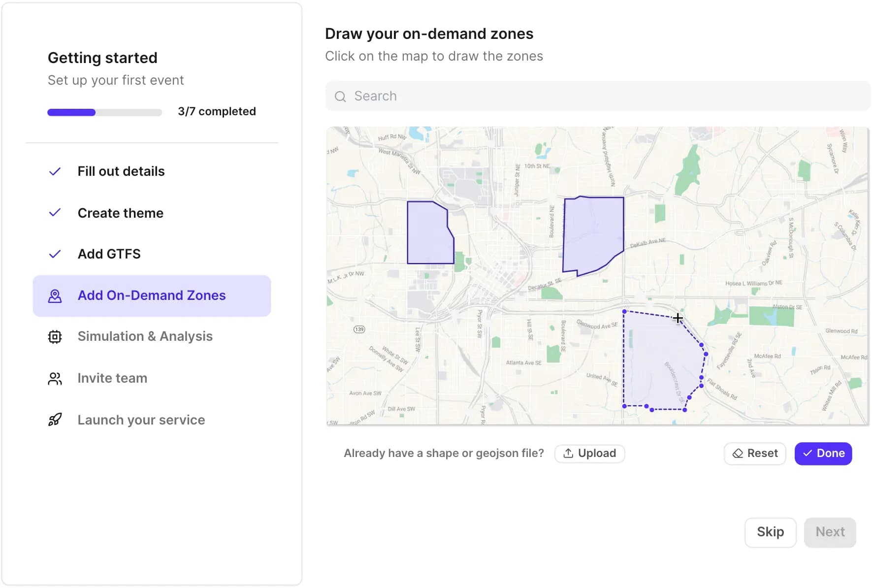Click the Next button
Screen dimensions: 872x588
pos(830,532)
